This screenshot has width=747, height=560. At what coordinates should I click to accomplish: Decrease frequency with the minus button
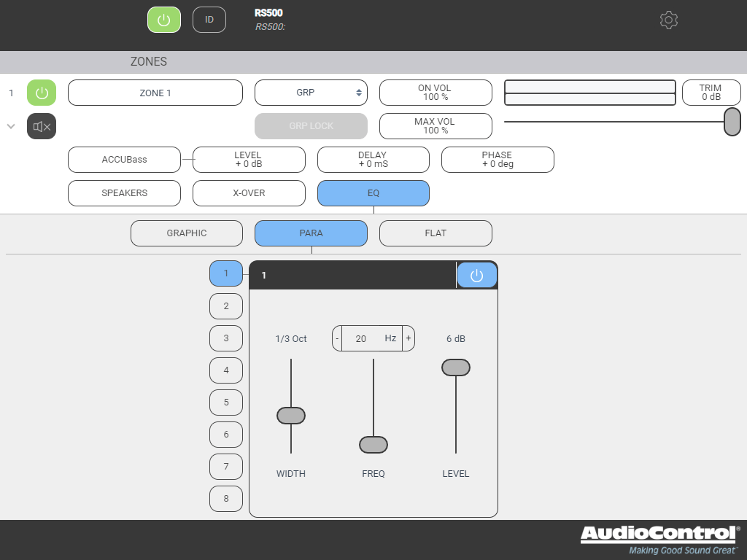click(337, 338)
